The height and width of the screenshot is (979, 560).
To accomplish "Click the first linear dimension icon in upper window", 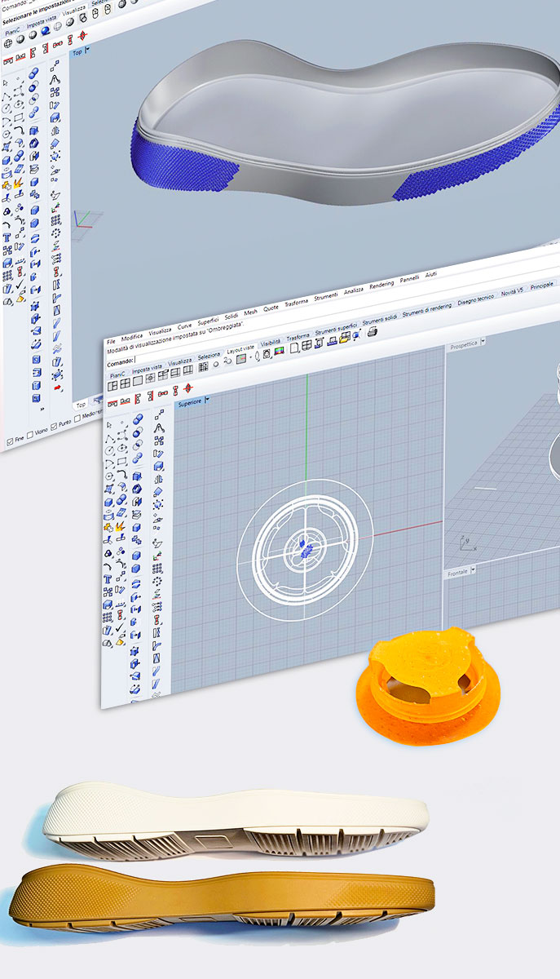I will coord(8,61).
